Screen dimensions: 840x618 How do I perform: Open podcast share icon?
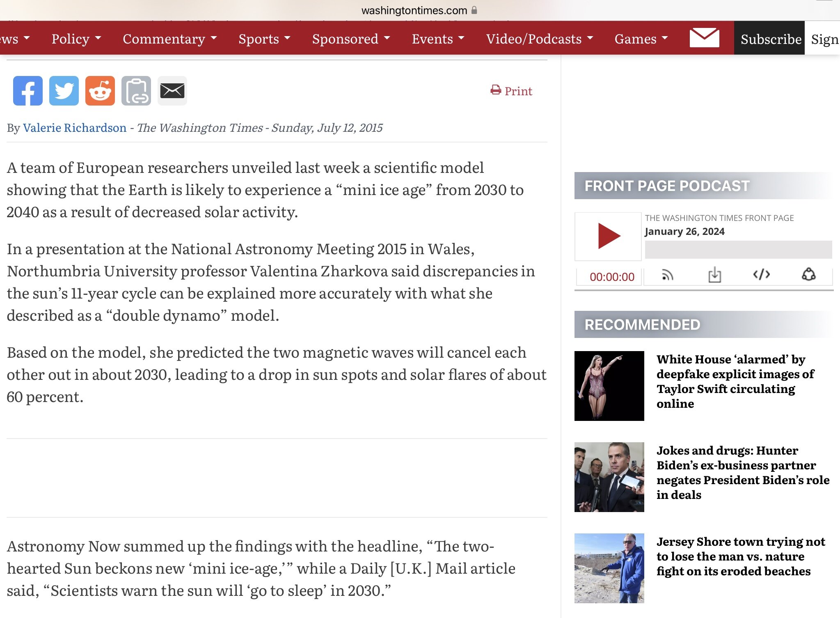tap(808, 274)
